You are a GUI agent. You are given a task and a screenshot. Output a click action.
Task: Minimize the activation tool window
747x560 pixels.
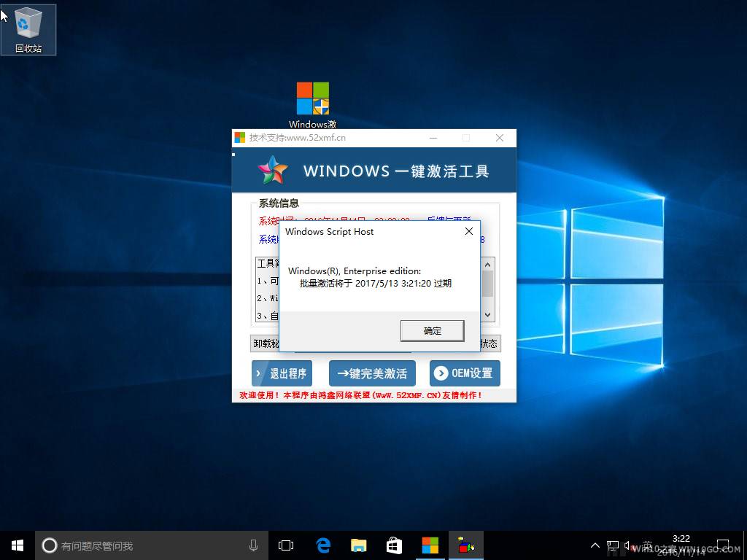coord(433,138)
